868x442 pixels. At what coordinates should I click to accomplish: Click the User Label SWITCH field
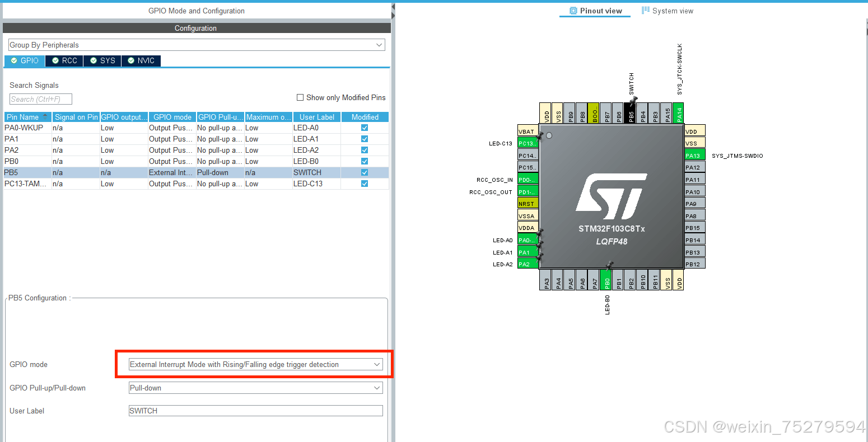[255, 411]
